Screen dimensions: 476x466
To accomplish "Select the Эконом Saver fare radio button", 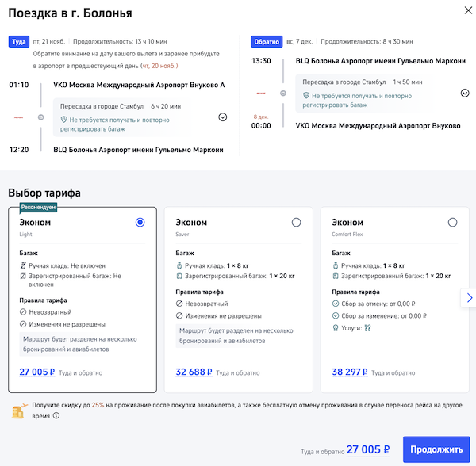I will (297, 223).
